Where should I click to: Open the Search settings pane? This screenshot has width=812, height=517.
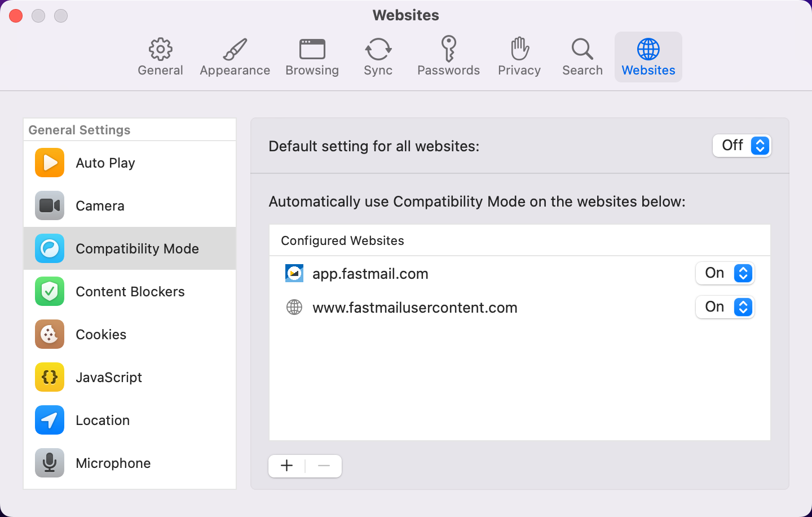click(582, 56)
